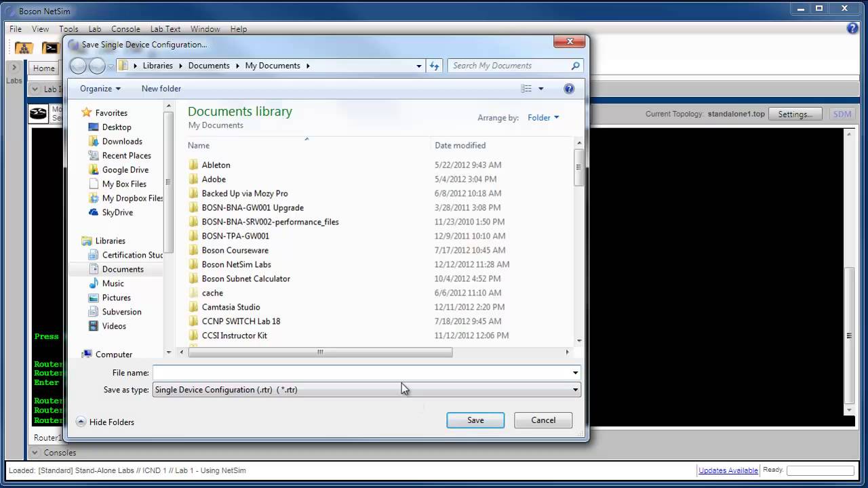The height and width of the screenshot is (488, 868).
Task: Open the Window menu
Action: pos(205,29)
